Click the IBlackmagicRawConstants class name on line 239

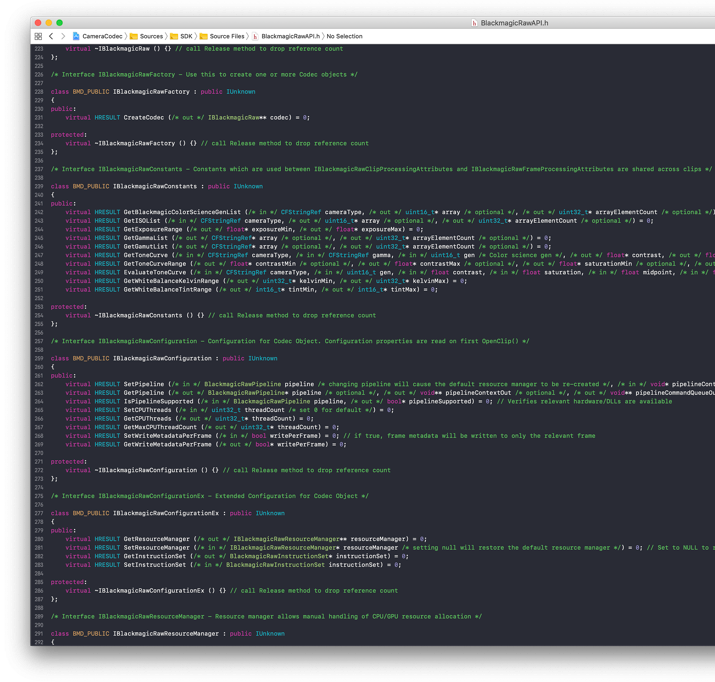coord(155,186)
